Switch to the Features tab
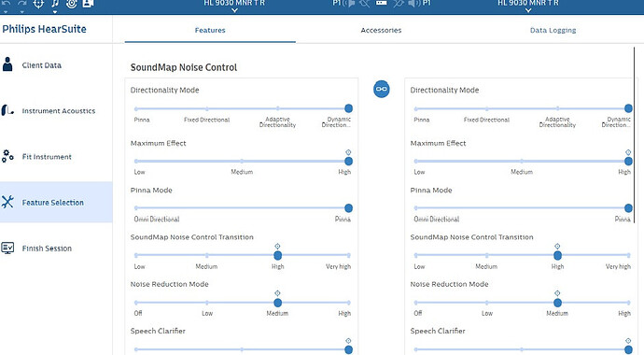 click(210, 30)
